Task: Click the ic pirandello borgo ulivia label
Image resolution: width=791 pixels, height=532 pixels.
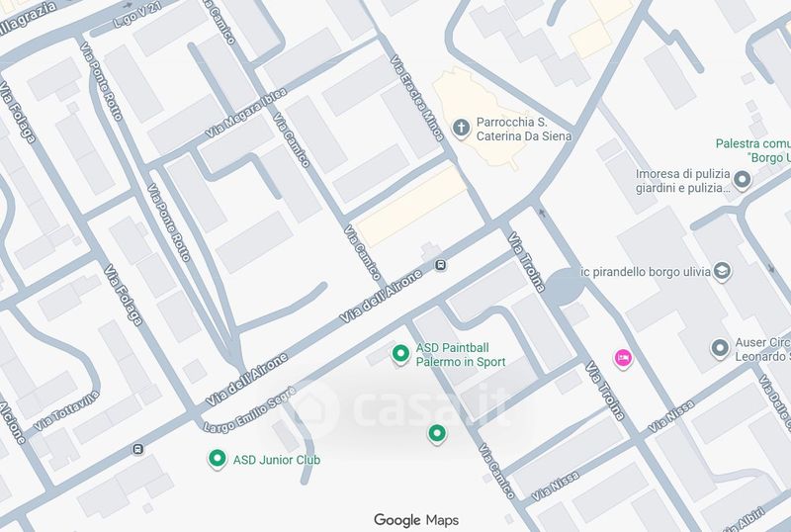Action: click(x=646, y=272)
